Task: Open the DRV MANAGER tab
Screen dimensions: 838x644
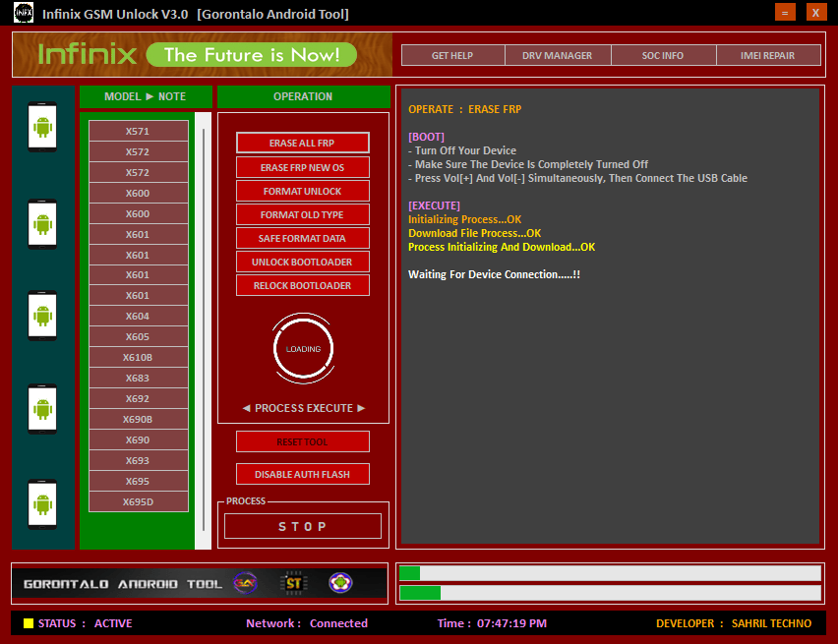Action: point(558,55)
